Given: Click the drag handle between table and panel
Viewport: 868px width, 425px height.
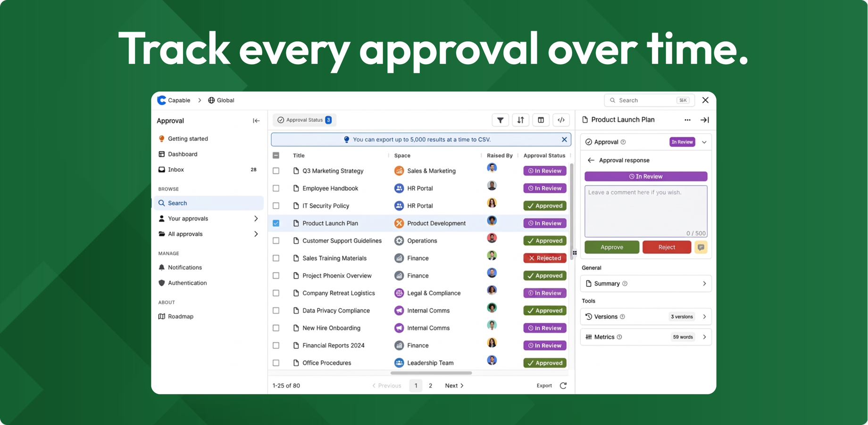Looking at the screenshot, I should click(575, 253).
